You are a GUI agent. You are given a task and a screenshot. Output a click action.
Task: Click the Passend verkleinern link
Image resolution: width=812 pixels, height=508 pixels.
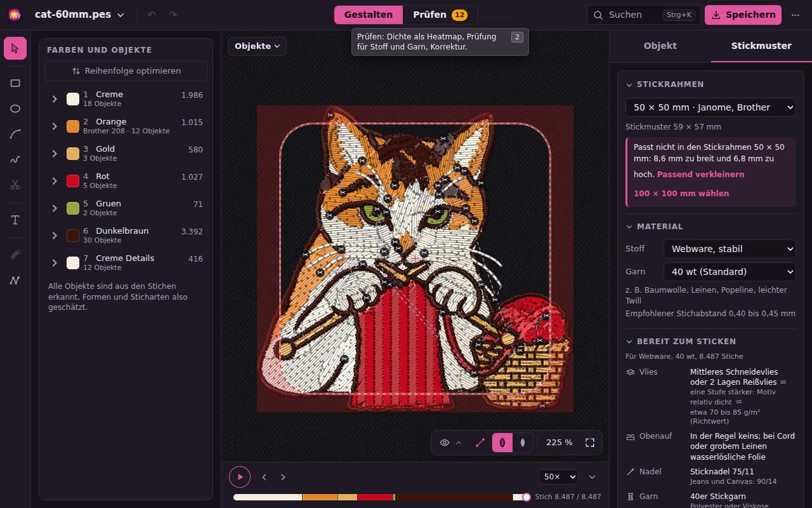[701, 174]
